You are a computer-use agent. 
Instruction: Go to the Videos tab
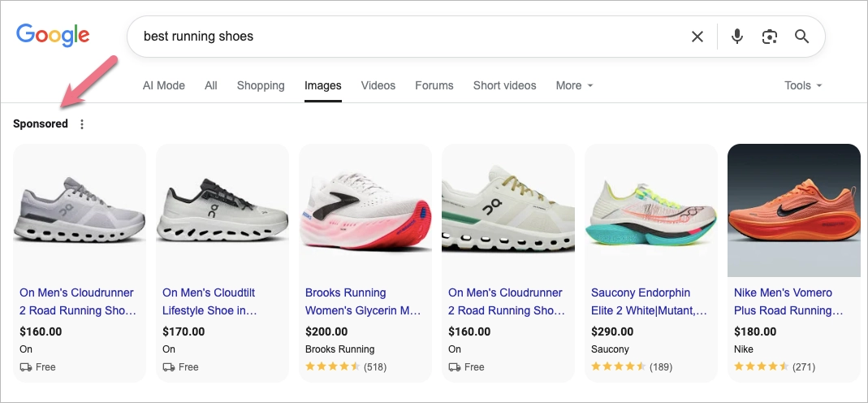coord(378,85)
